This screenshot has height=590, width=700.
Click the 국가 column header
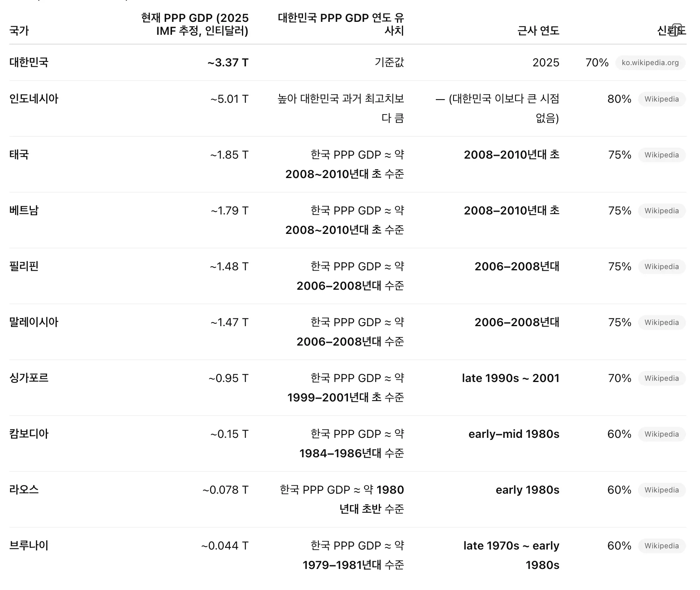tap(19, 31)
